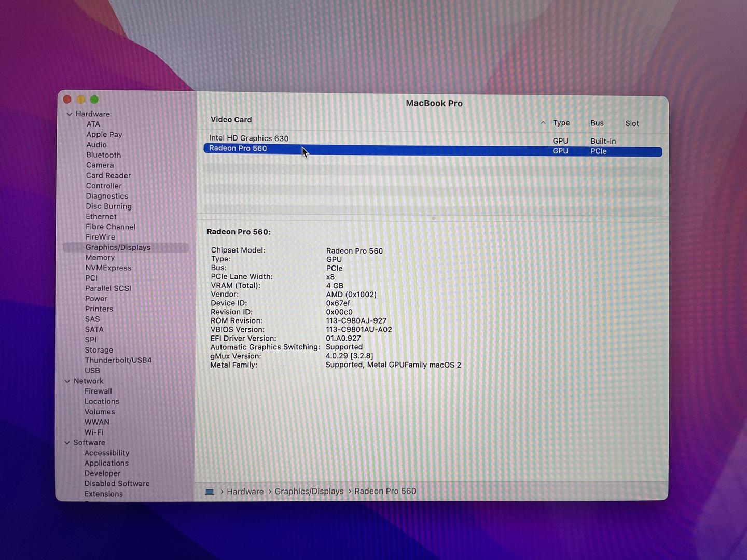747x560 pixels.
Task: Select Printers in the sidebar
Action: pos(99,309)
